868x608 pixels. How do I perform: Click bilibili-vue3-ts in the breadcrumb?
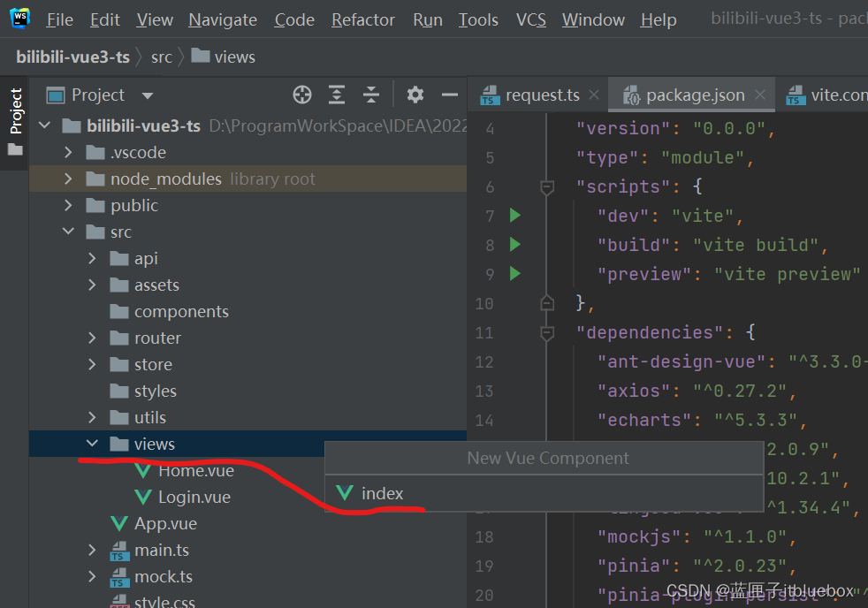[73, 57]
